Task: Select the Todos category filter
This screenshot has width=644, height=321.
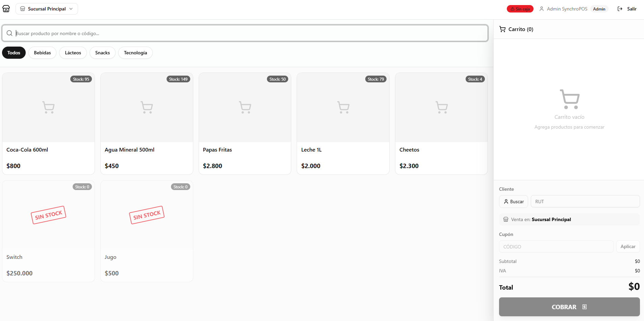Action: click(x=14, y=53)
